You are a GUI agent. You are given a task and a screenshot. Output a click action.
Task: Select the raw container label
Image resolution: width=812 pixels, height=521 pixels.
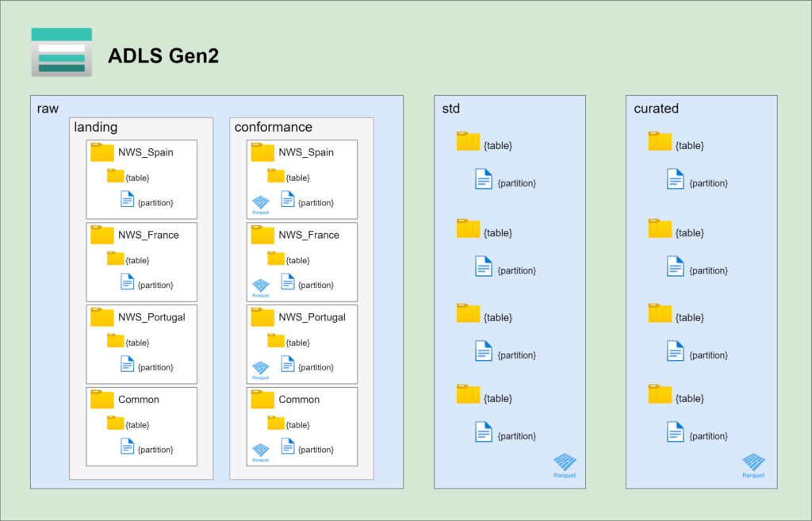48,108
